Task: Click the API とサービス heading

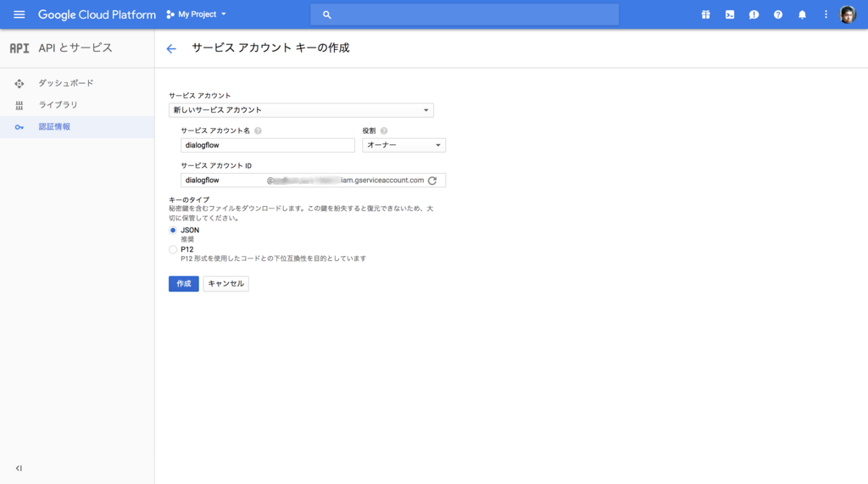Action: (x=75, y=48)
